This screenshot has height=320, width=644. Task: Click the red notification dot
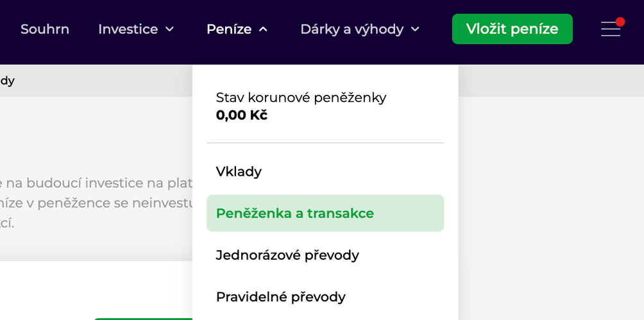(620, 22)
